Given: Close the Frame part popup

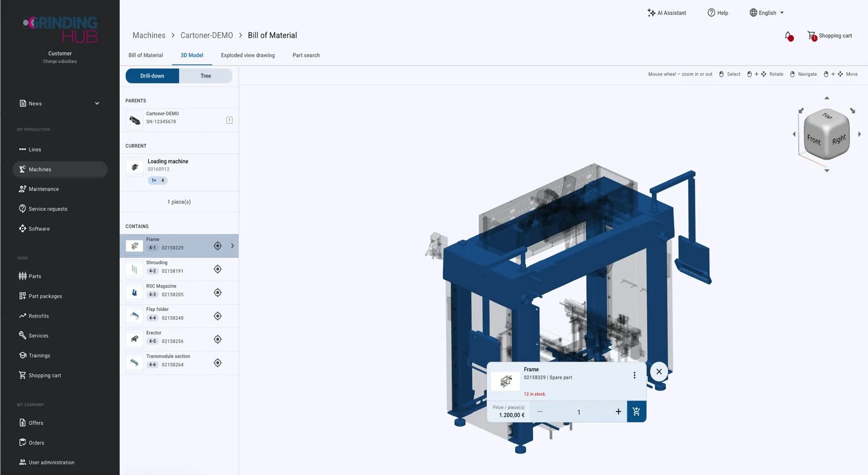Looking at the screenshot, I should (x=659, y=372).
